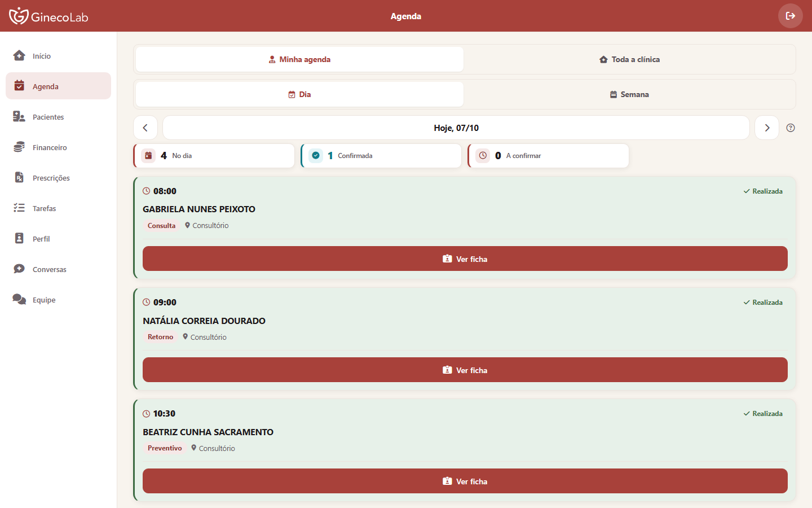Click the help question mark icon

pos(791,128)
